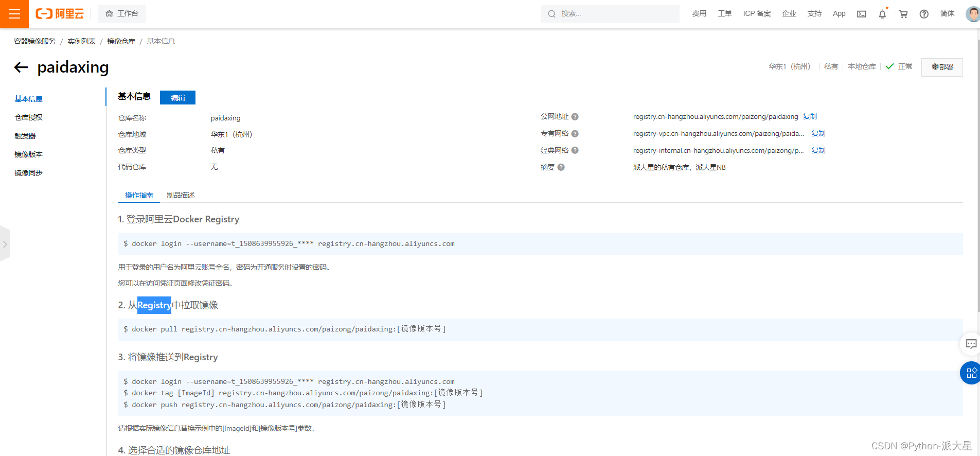Click the 正常 status indicator
The height and width of the screenshot is (456, 980).
[x=899, y=66]
